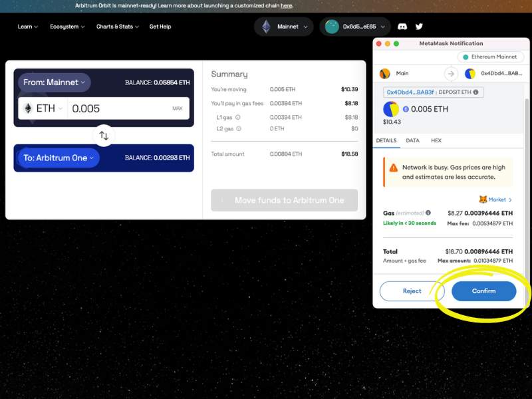The width and height of the screenshot is (532, 399).
Task: Click the $10.43 value in MetaMask
Action: 392,122
